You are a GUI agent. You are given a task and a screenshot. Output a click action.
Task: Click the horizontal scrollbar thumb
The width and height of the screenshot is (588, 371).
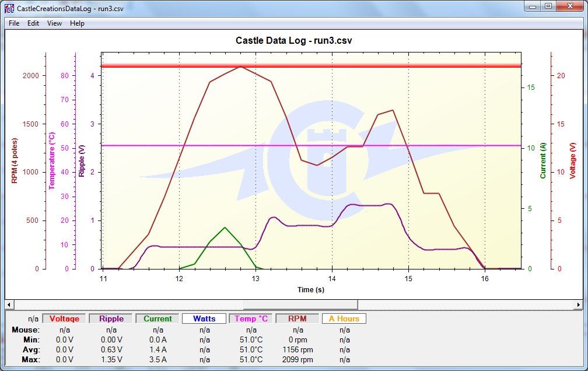click(300, 304)
